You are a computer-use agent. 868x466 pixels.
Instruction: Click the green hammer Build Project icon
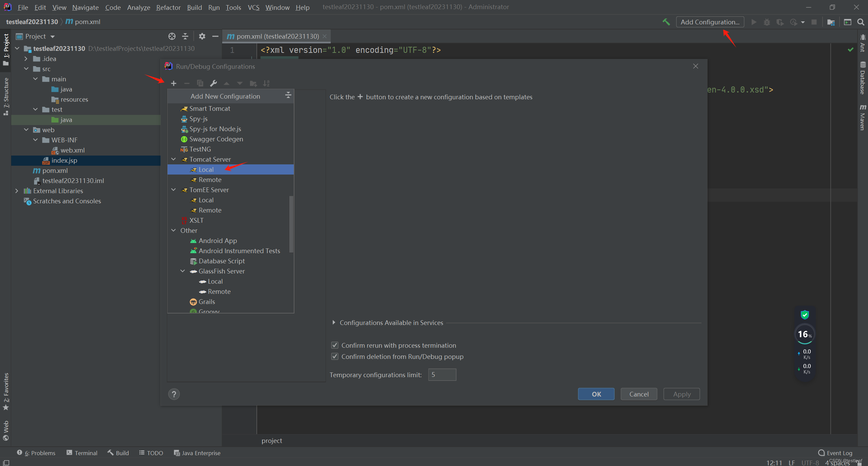pyautogui.click(x=666, y=22)
